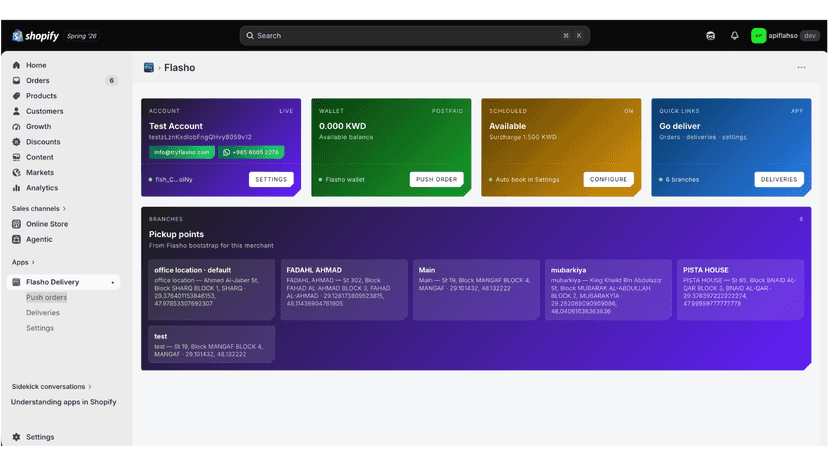This screenshot has width=828, height=466.
Task: Click the WhatsApp number badge
Action: 251,152
